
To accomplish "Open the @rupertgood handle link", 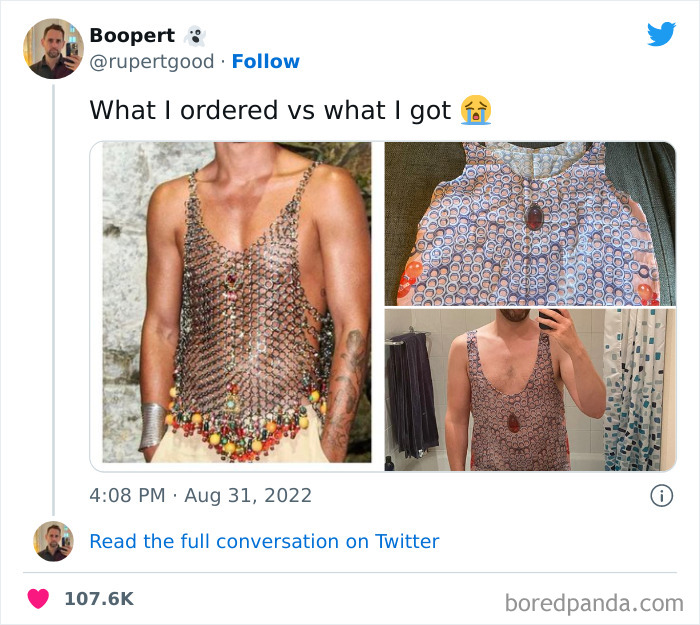I will coord(151,62).
